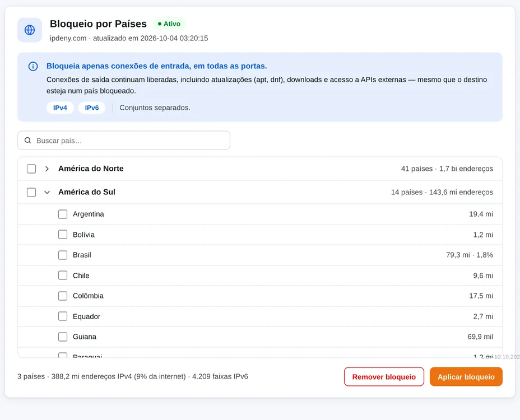Click Aplicar bloqueio button
Viewport: 520px width, 420px height.
466,377
